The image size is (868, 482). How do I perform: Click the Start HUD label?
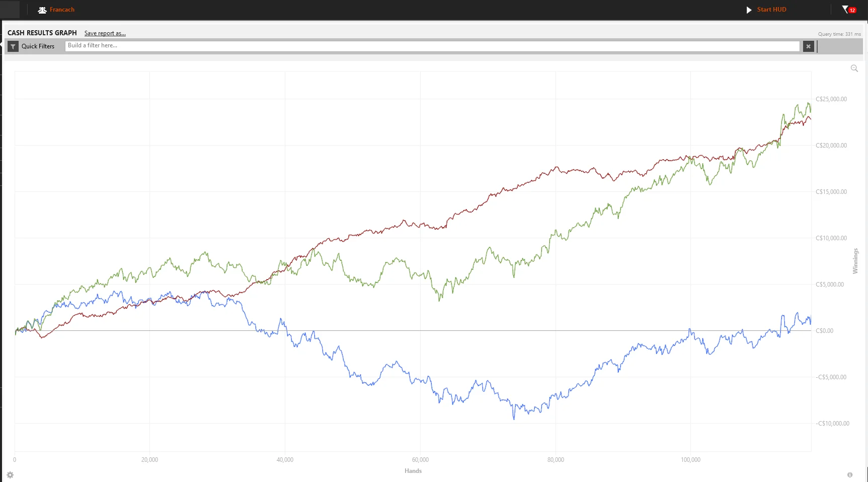point(771,10)
